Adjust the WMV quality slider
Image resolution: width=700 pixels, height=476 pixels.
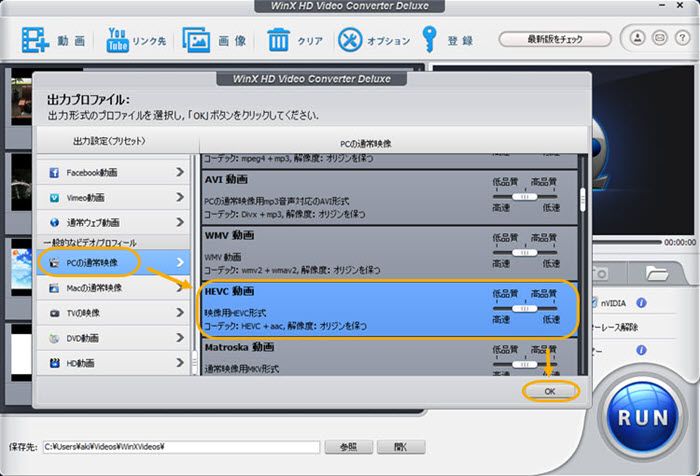525,253
